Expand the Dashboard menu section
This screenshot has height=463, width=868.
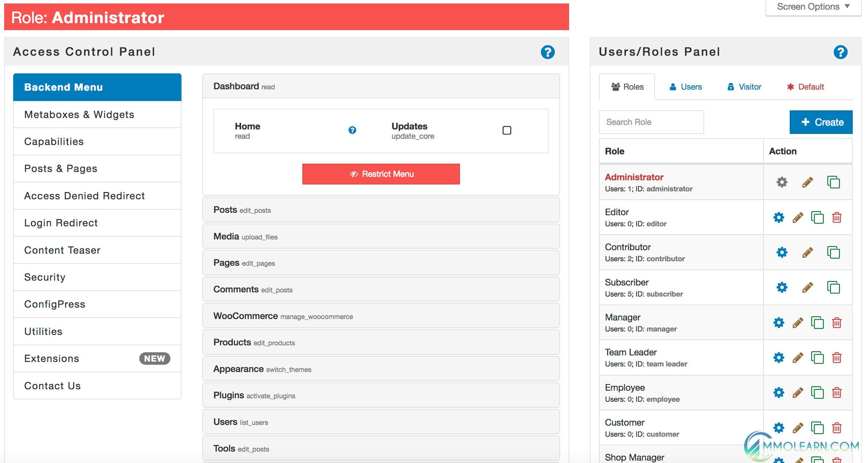[x=381, y=85]
